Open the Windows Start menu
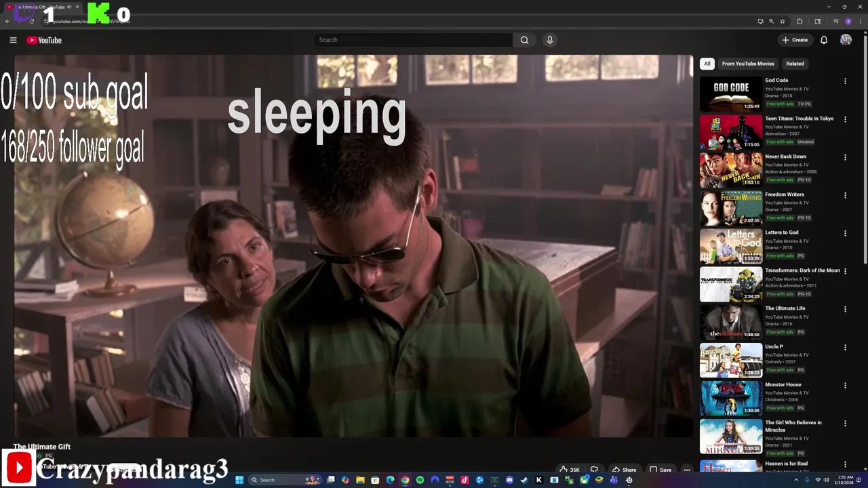868x488 pixels. click(x=239, y=480)
